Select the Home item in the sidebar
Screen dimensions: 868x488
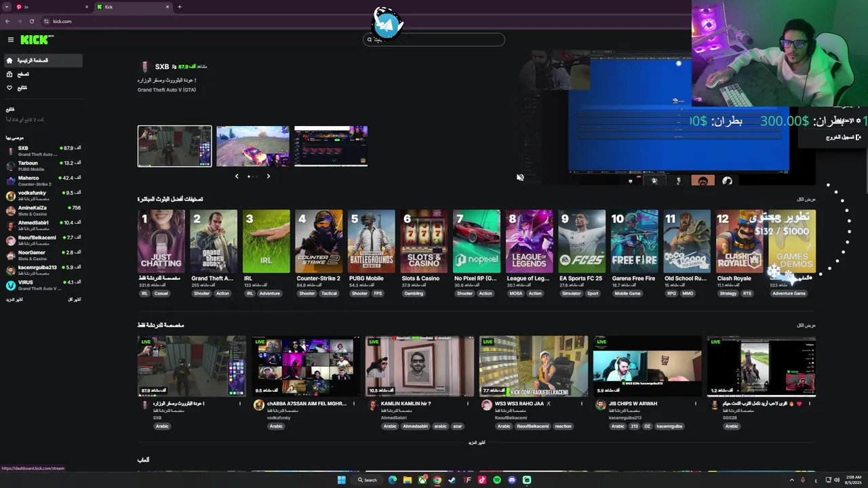pos(43,60)
